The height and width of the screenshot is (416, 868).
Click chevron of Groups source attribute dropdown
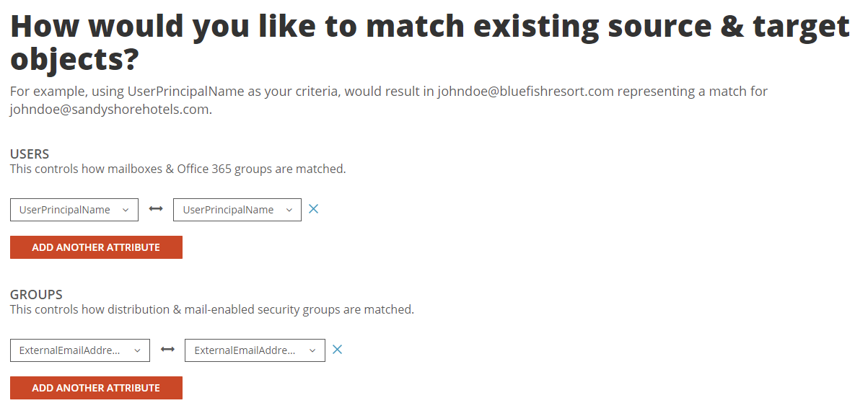(137, 350)
